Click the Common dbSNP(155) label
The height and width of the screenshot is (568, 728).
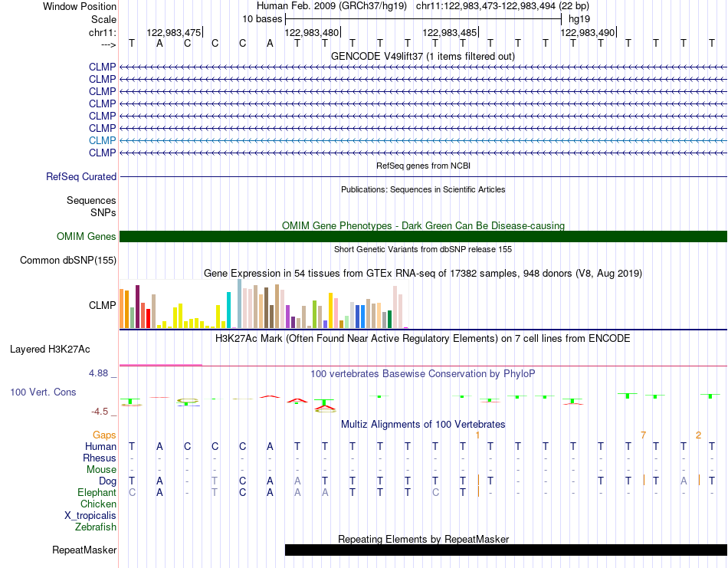tap(67, 260)
